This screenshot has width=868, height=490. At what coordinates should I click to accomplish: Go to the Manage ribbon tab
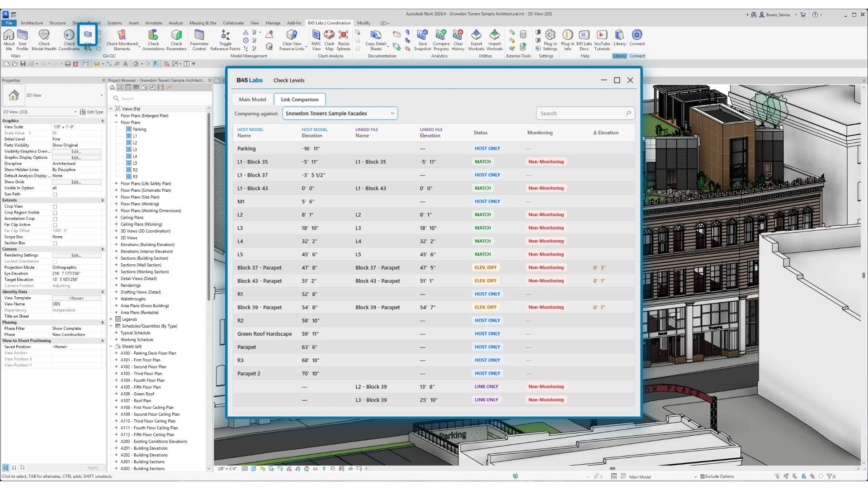coord(273,23)
